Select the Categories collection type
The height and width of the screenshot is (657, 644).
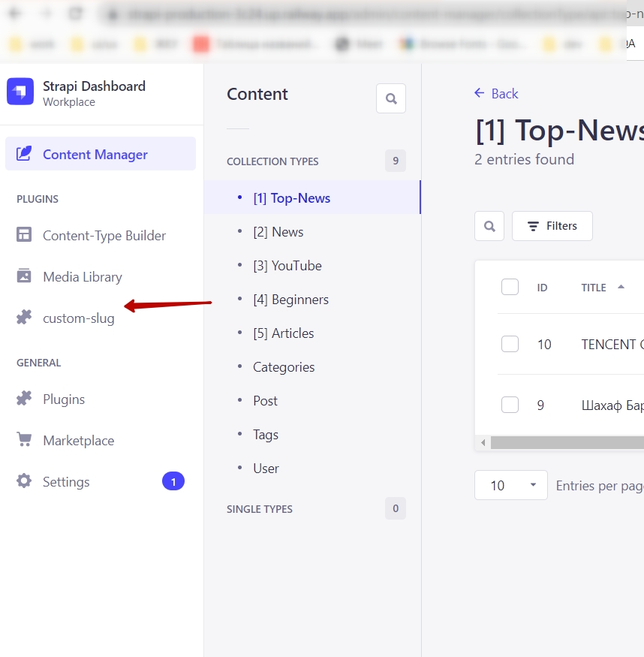click(x=284, y=367)
